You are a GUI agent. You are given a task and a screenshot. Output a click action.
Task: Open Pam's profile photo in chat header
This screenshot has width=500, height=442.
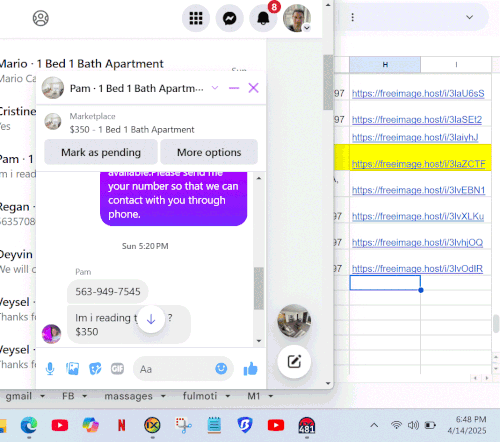[x=53, y=88]
